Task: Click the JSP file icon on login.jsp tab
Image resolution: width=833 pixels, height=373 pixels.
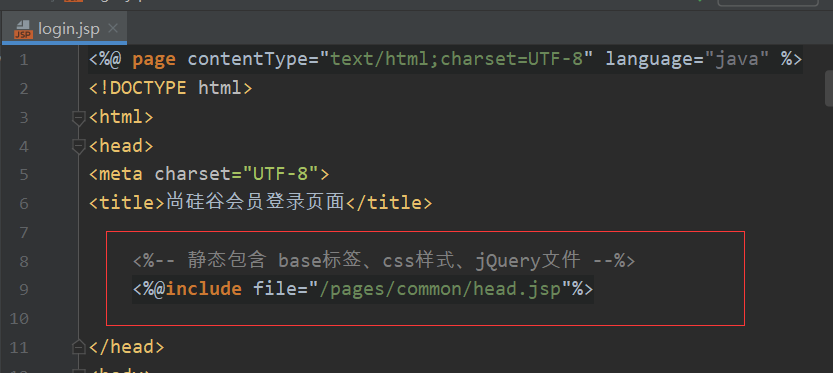Action: [x=23, y=29]
